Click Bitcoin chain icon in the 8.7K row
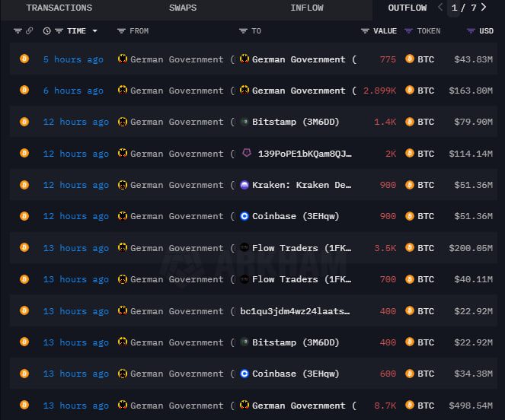 (x=24, y=405)
